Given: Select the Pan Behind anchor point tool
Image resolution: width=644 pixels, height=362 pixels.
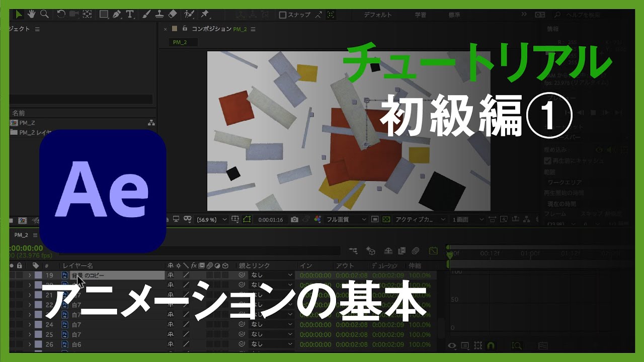Looking at the screenshot, I should (87, 14).
